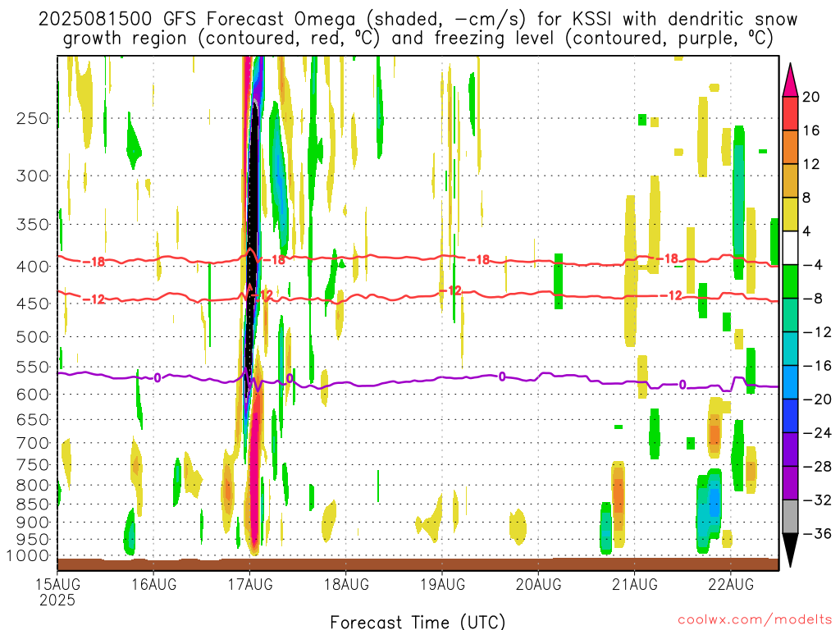Click the subtitle line beginning 'growth region (contoured, red'

coord(418,39)
